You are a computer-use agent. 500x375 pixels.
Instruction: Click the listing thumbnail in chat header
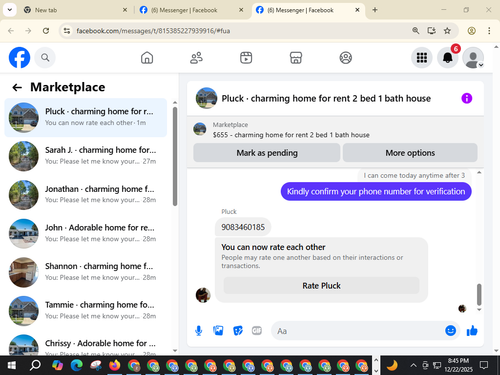pos(206,98)
